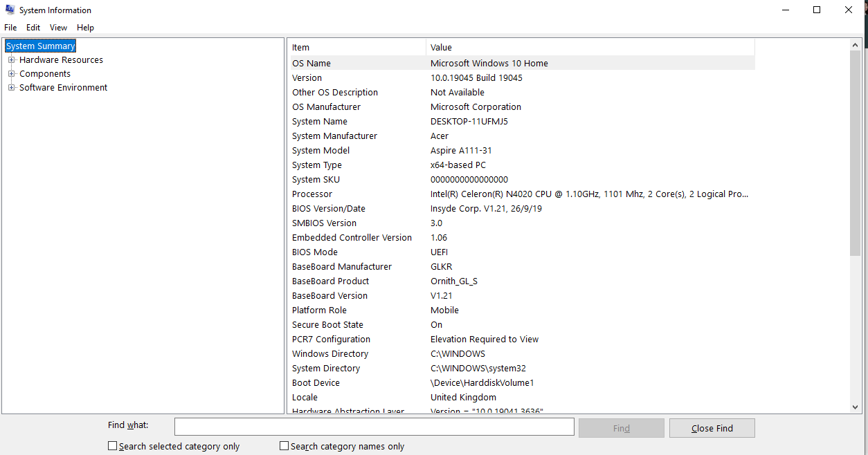Minimize the System Information window
Image resolution: width=868 pixels, height=455 pixels.
786,10
